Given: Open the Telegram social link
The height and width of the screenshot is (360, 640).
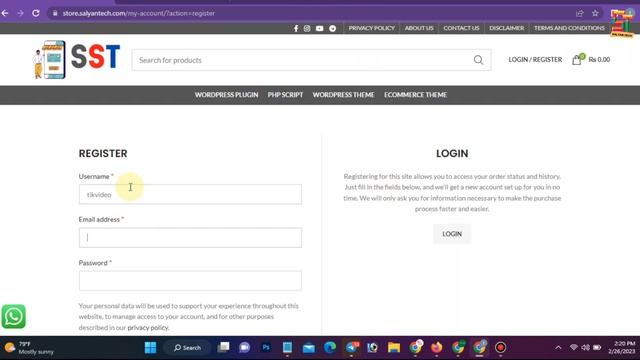Looking at the screenshot, I should (x=333, y=28).
